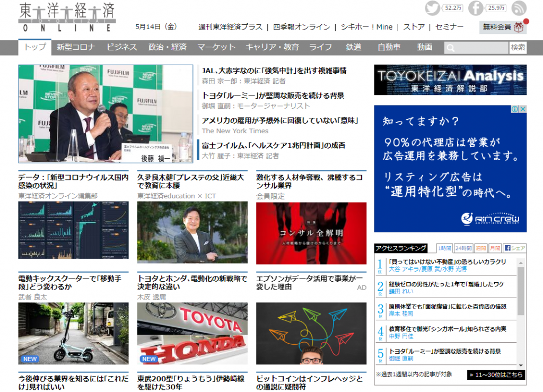Open 電動キックスクーター article title
This screenshot has height=392, width=543.
click(x=70, y=283)
